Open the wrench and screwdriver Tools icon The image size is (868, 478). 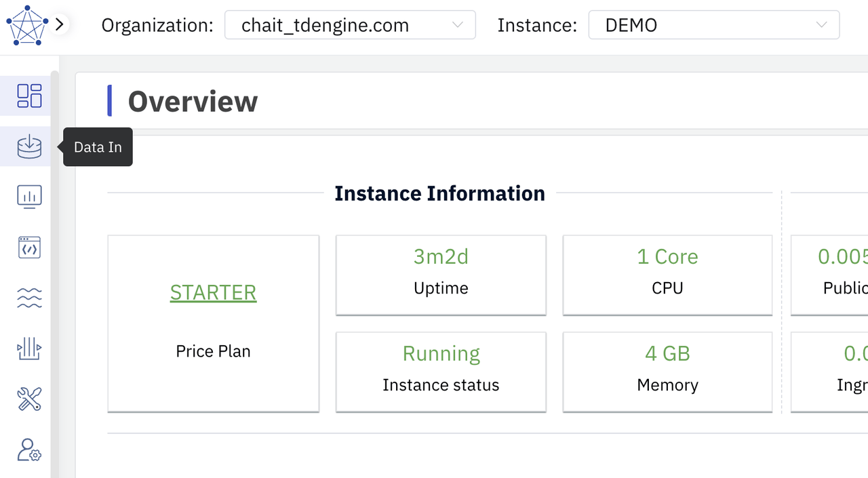point(29,399)
